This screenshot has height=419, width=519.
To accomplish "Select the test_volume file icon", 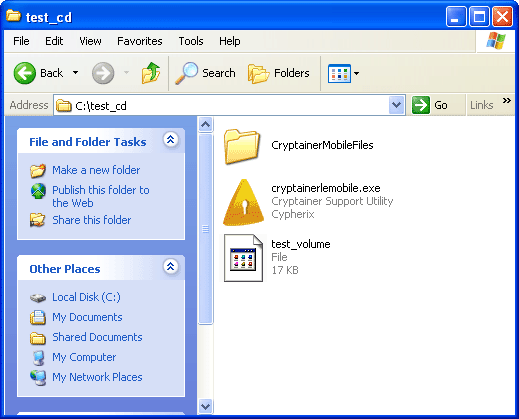I will coord(243,258).
